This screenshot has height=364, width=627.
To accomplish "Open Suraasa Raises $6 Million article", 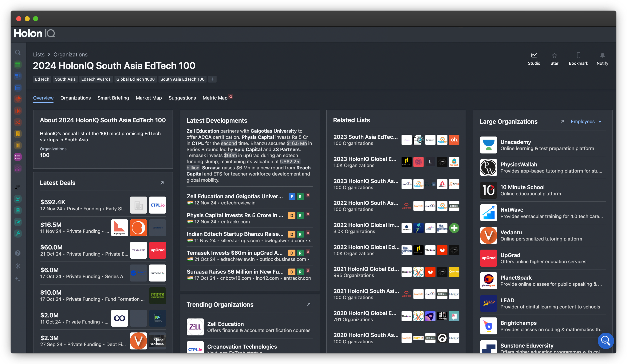I will (x=249, y=275).
